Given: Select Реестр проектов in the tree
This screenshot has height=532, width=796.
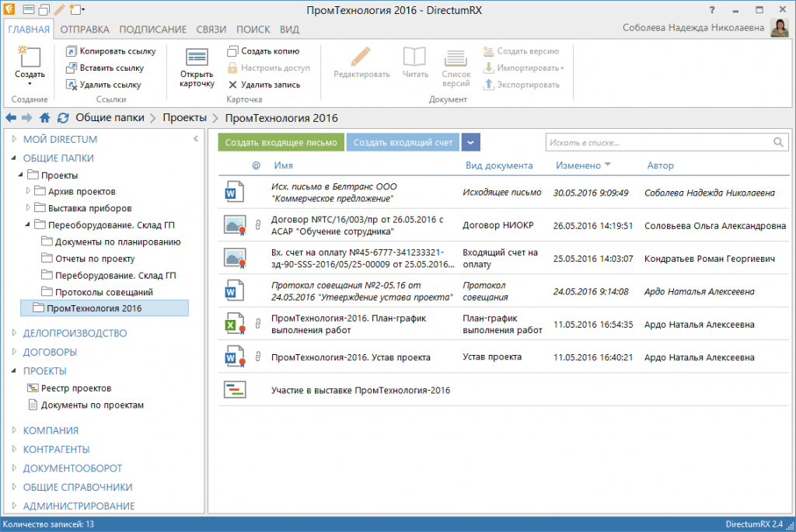Looking at the screenshot, I should coord(75,388).
